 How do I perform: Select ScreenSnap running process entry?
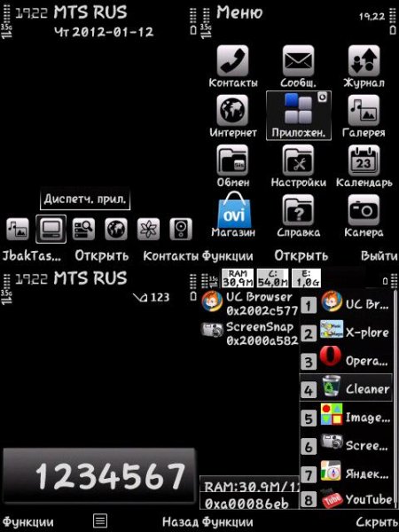[250, 333]
